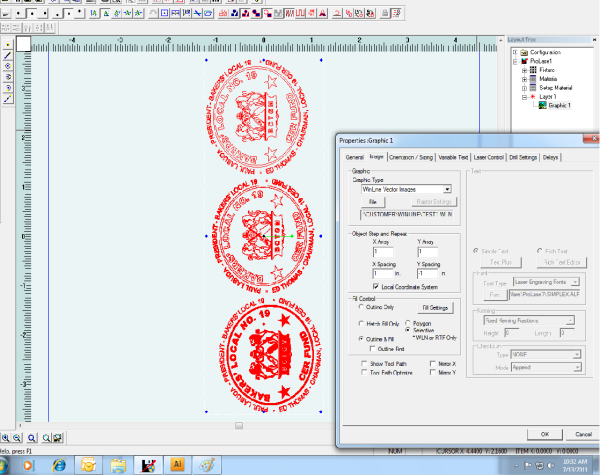Open the Graphic Type dropdown

click(x=447, y=189)
